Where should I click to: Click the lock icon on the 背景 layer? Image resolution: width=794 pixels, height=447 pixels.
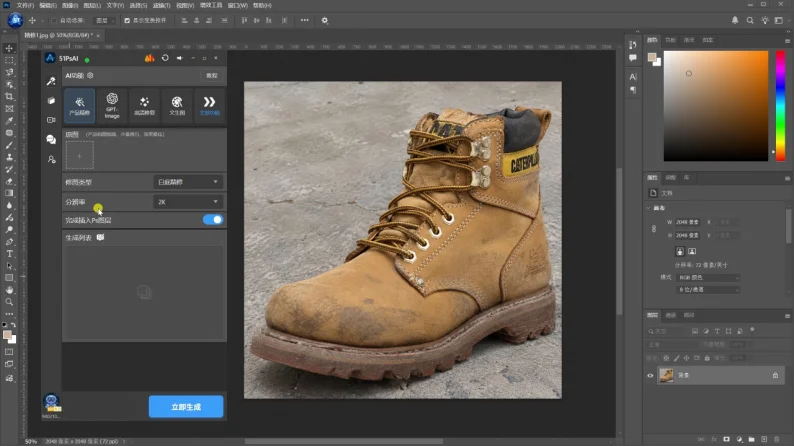(775, 376)
